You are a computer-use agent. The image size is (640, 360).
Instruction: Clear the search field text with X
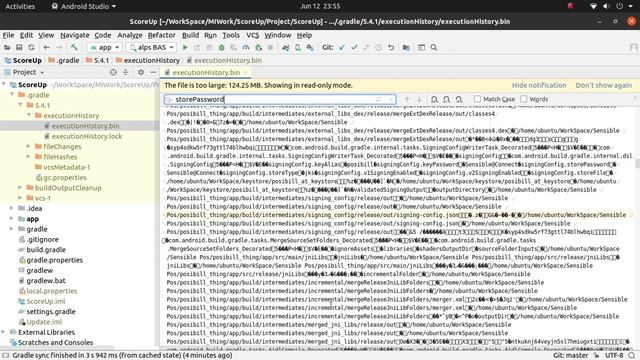pos(391,99)
